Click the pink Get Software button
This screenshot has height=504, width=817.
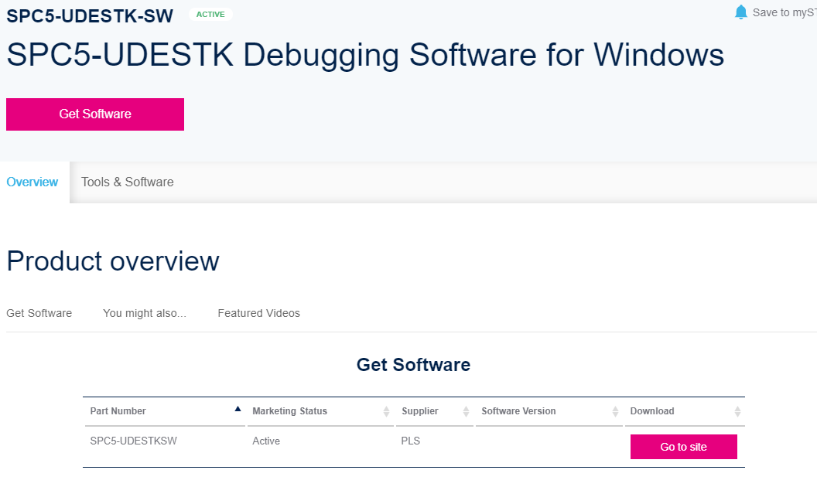(95, 114)
